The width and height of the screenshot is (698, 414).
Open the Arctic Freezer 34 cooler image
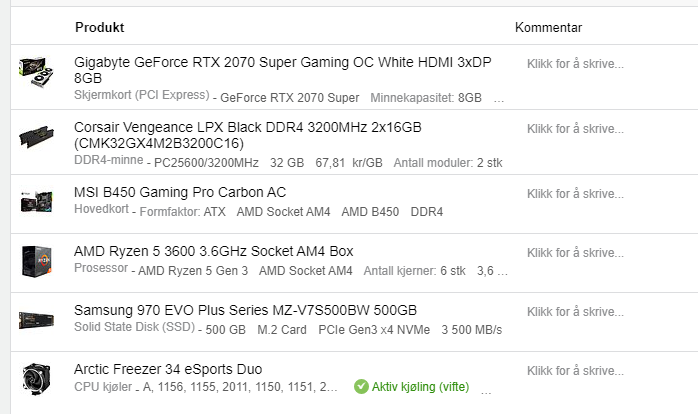[x=37, y=379]
